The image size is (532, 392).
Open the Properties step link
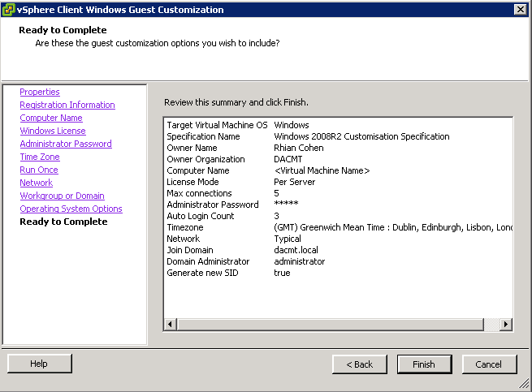40,92
